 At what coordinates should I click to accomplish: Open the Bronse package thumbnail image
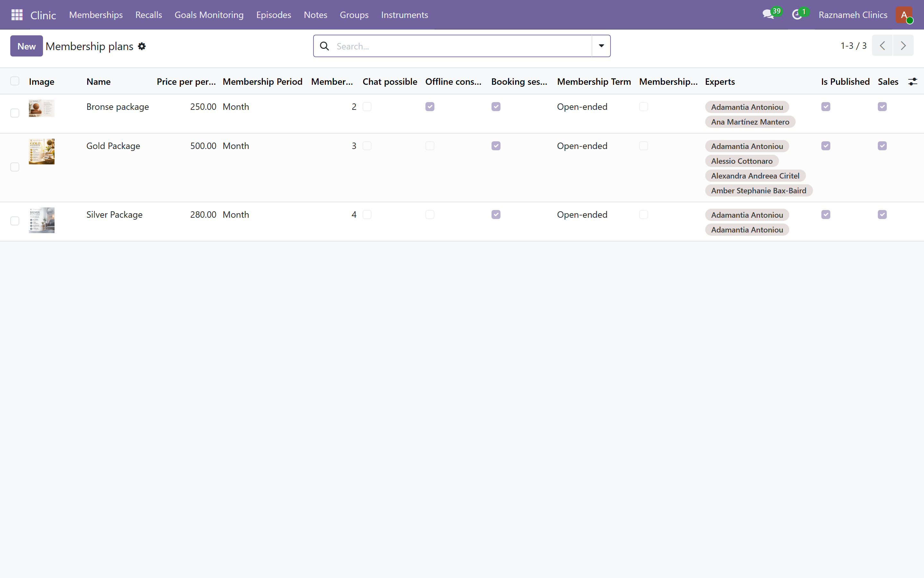tap(42, 108)
